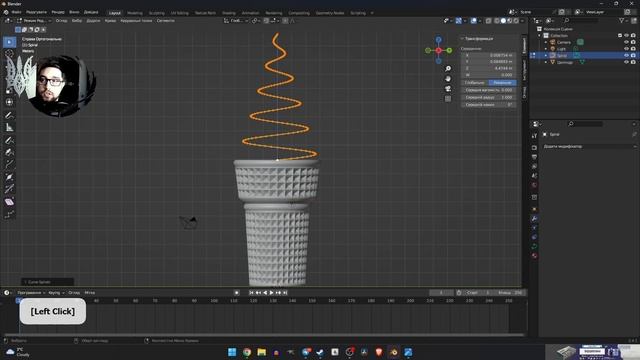
Task: Select the curve Tilt tool
Action: pos(9,189)
